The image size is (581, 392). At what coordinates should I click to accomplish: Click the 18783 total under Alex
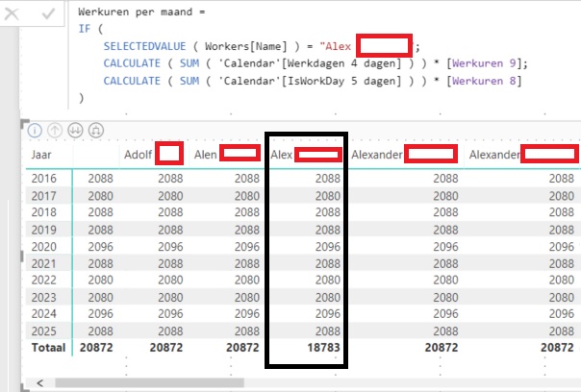(x=323, y=348)
